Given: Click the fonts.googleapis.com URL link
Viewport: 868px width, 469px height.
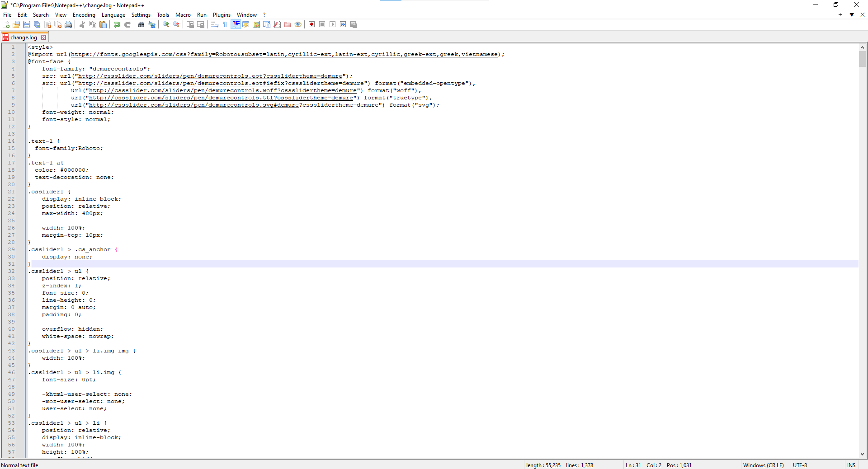Looking at the screenshot, I should (x=284, y=54).
